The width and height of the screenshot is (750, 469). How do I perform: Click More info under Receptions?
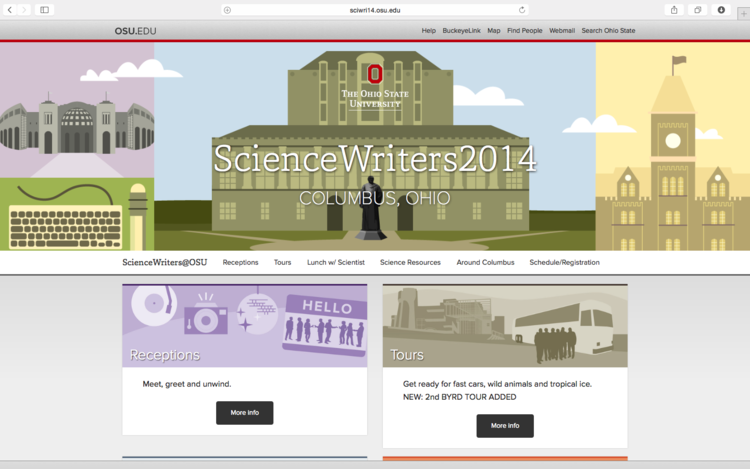click(245, 413)
